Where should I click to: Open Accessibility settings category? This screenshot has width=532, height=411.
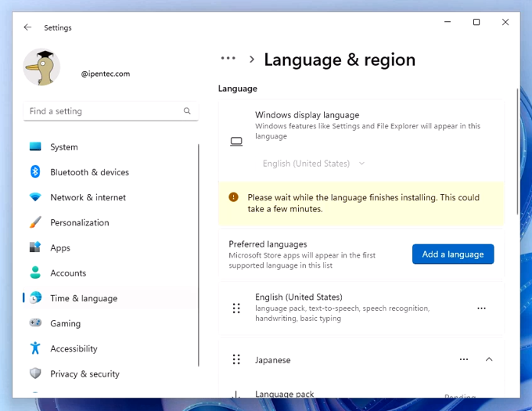[x=110, y=348]
